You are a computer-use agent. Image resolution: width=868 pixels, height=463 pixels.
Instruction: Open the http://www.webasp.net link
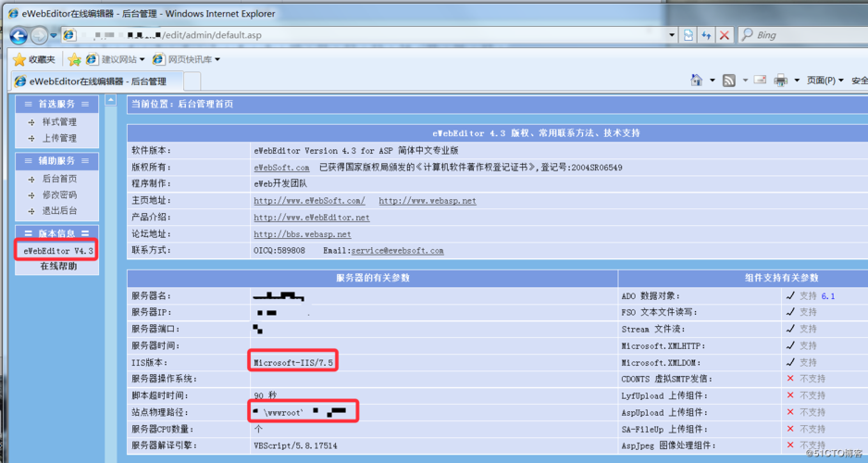click(428, 201)
